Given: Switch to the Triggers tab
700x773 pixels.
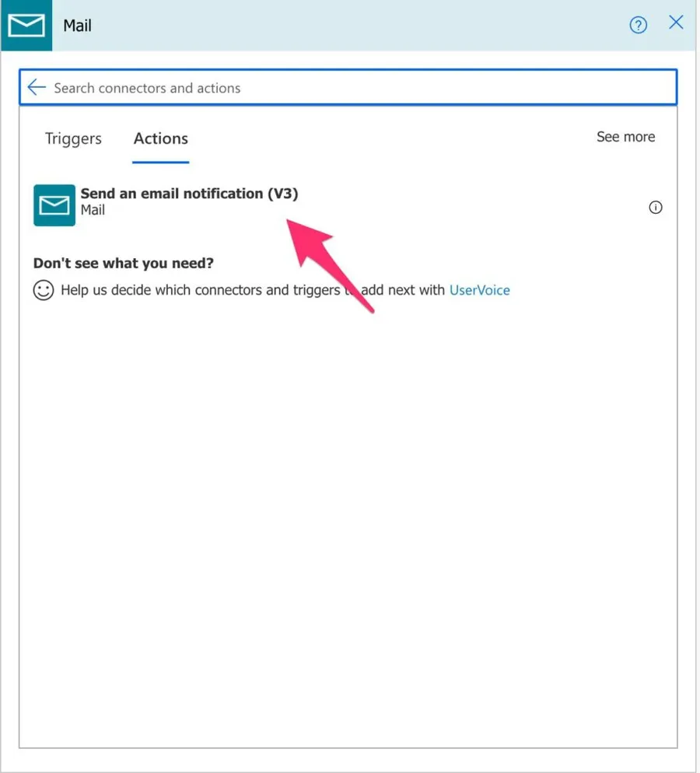Looking at the screenshot, I should coord(73,138).
